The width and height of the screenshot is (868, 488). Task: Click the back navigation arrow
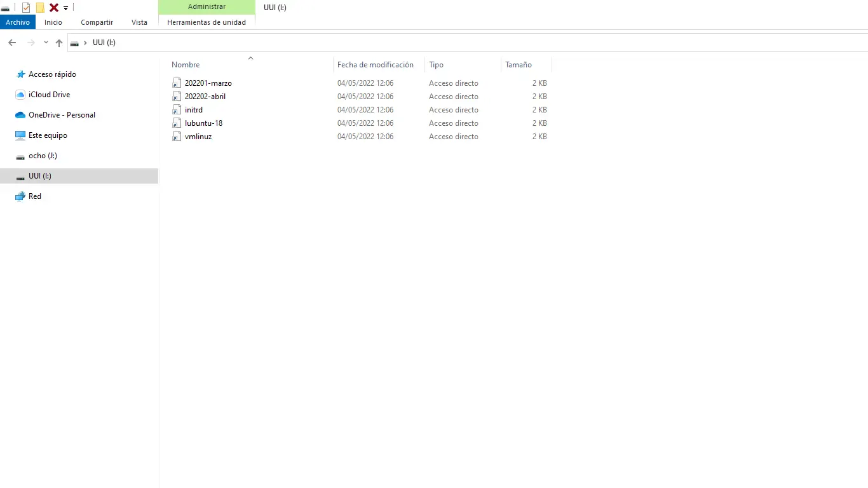[x=11, y=43]
